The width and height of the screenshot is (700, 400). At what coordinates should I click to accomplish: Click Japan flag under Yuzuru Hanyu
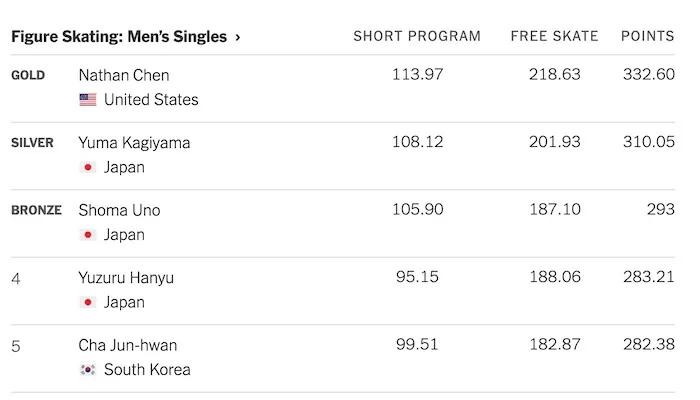click(x=88, y=302)
